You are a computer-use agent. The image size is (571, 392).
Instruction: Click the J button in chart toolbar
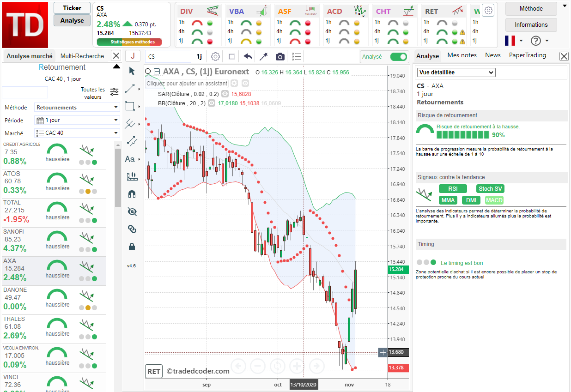coord(133,56)
